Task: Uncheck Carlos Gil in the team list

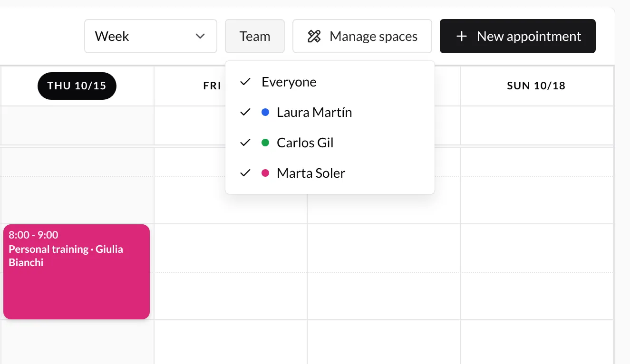Action: pyautogui.click(x=330, y=143)
